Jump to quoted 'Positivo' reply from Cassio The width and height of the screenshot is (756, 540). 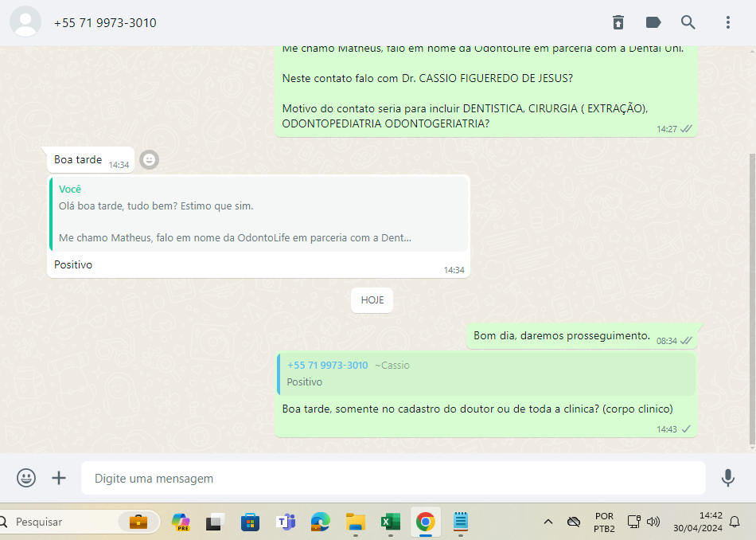486,374
